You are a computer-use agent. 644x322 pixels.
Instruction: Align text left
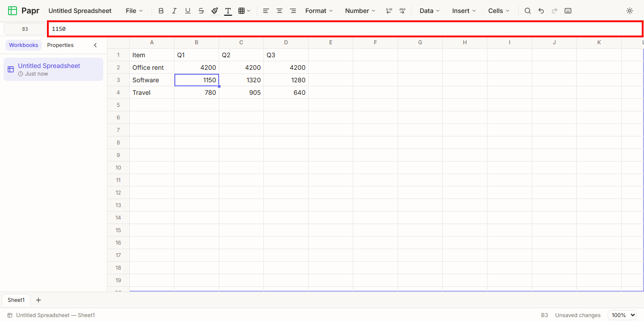coord(266,11)
